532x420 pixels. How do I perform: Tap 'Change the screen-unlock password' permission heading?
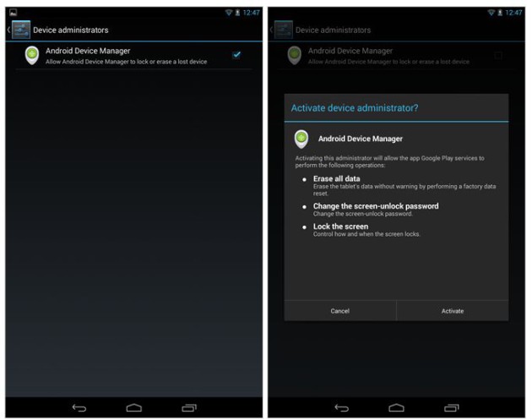[376, 206]
